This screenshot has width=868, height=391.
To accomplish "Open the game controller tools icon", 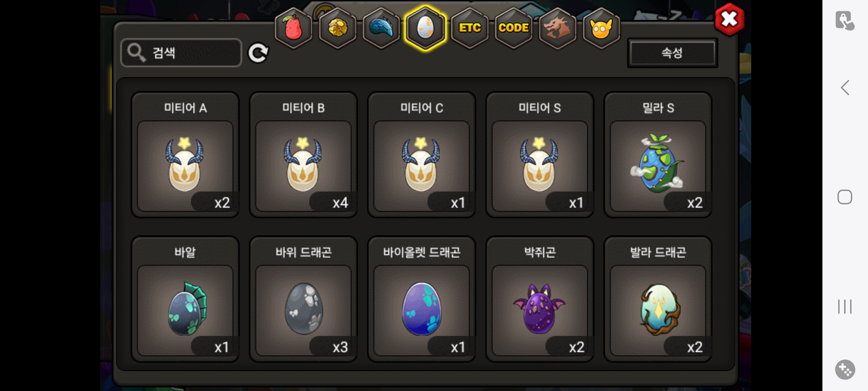I will [x=845, y=370].
